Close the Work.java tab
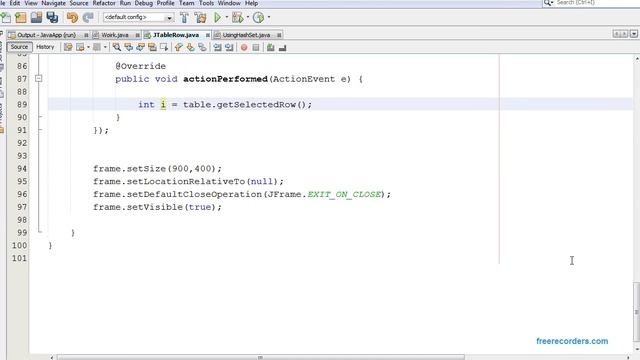The height and width of the screenshot is (360, 640). 138,35
